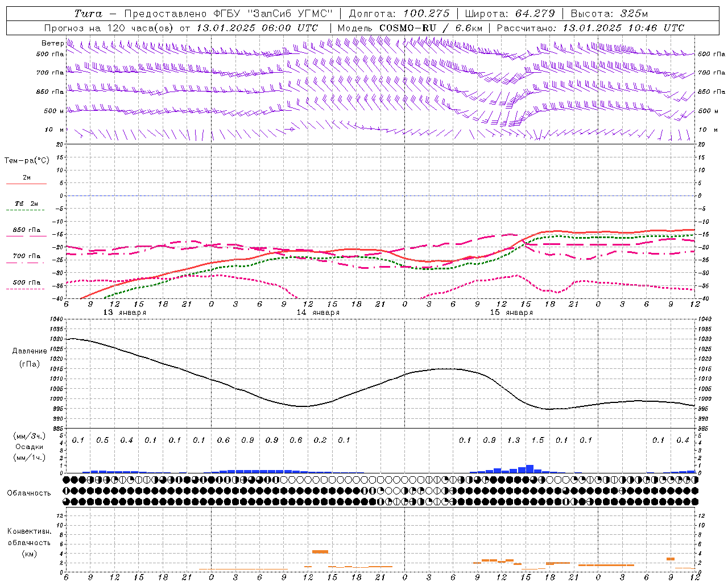The width and height of the screenshot is (728, 582).
Task: Click the Высота: 325м field
Action: coord(609,14)
